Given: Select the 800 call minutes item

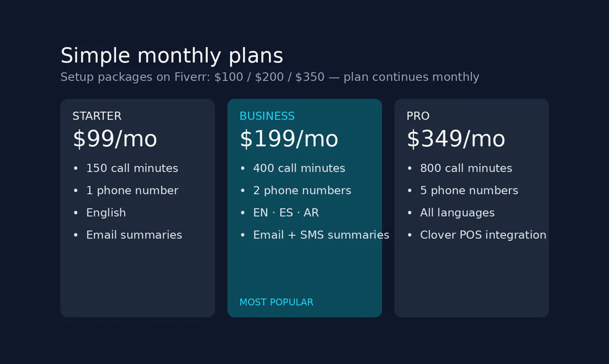Looking at the screenshot, I should point(466,168).
